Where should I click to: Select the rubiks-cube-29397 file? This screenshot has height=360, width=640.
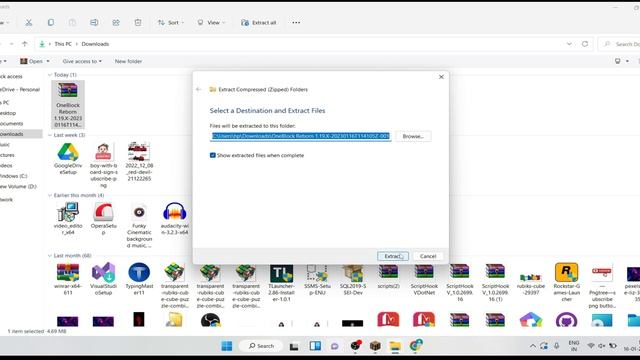click(x=531, y=282)
